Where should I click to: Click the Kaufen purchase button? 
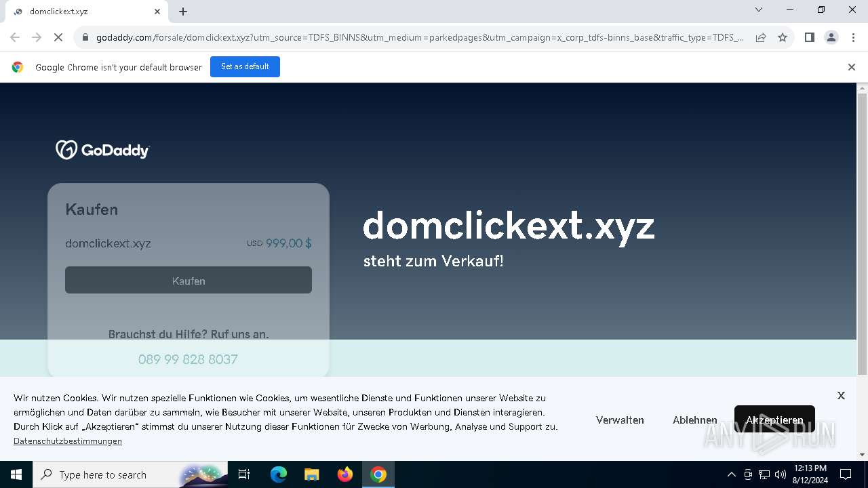189,280
